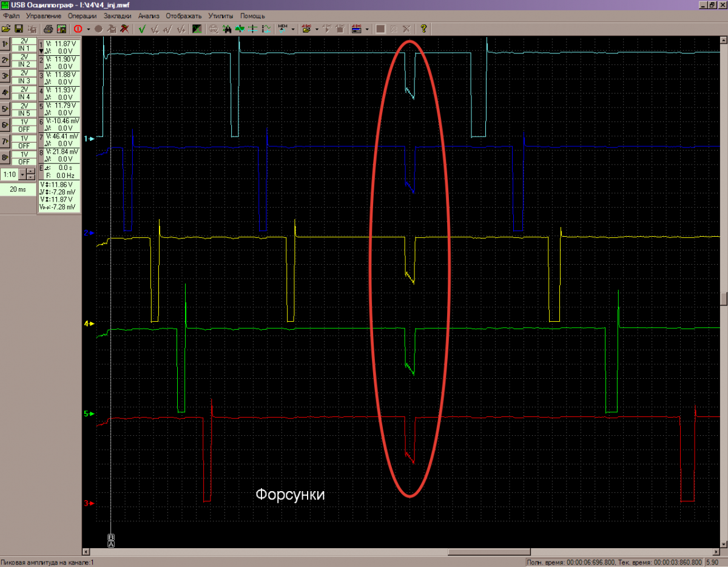Open the Утилиты menu
The width and height of the screenshot is (728, 567).
click(x=221, y=15)
